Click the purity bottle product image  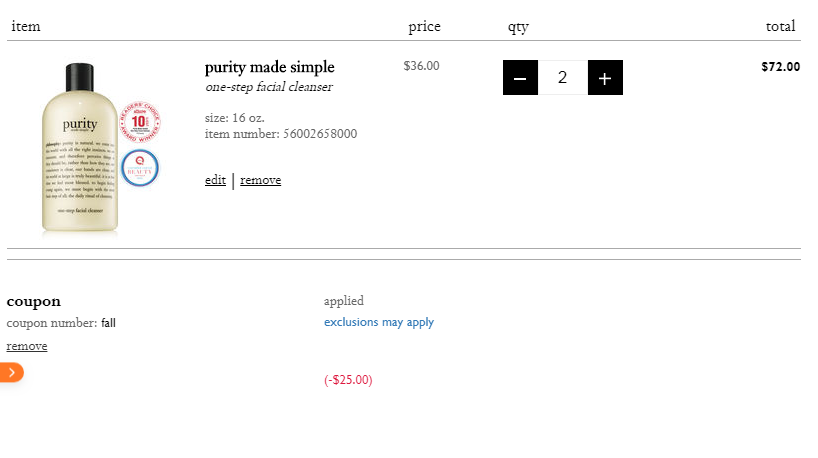(80, 147)
